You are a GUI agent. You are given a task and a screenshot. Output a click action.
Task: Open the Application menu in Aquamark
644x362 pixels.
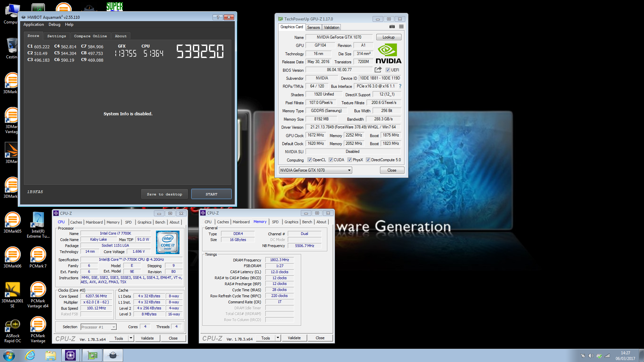(x=34, y=24)
